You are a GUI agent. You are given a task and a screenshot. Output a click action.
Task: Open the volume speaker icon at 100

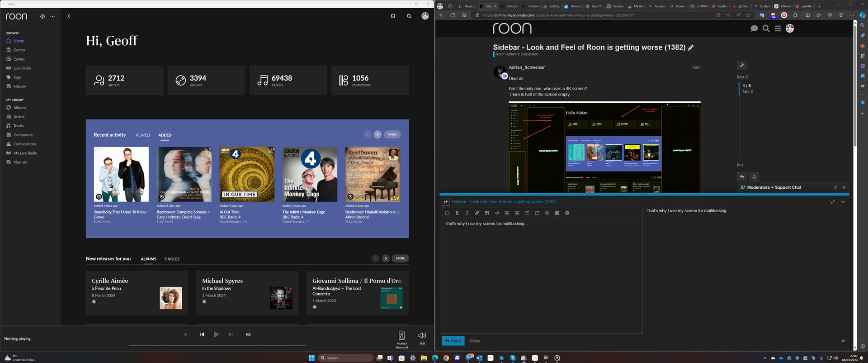(x=422, y=335)
